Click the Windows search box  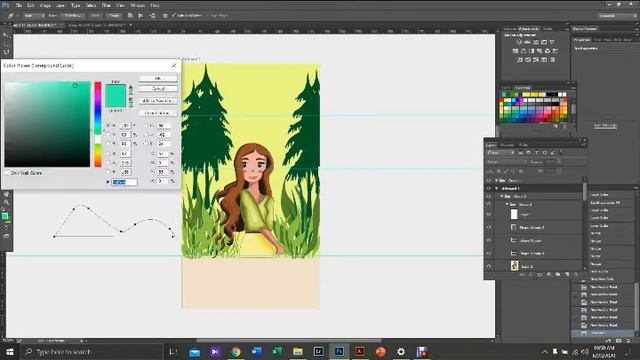(x=92, y=351)
